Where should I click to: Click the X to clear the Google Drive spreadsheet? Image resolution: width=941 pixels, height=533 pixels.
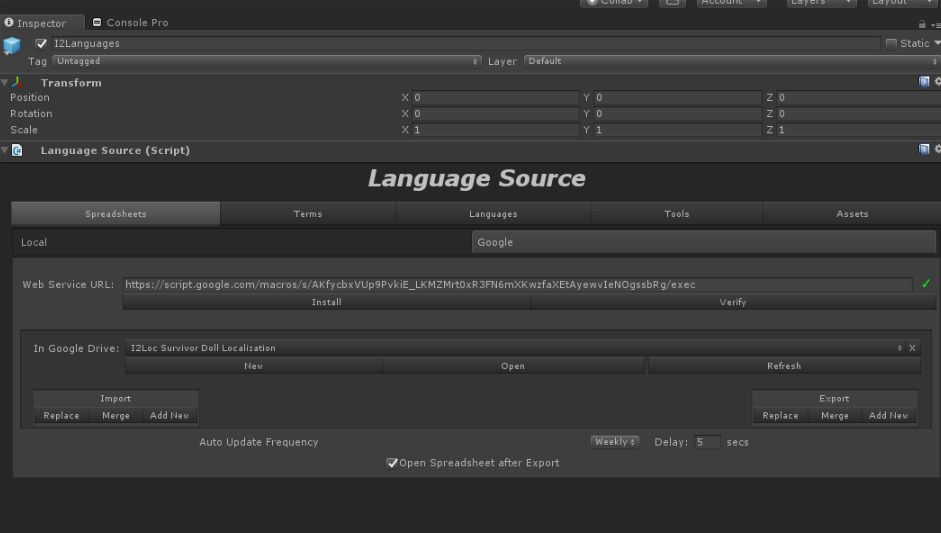click(912, 348)
